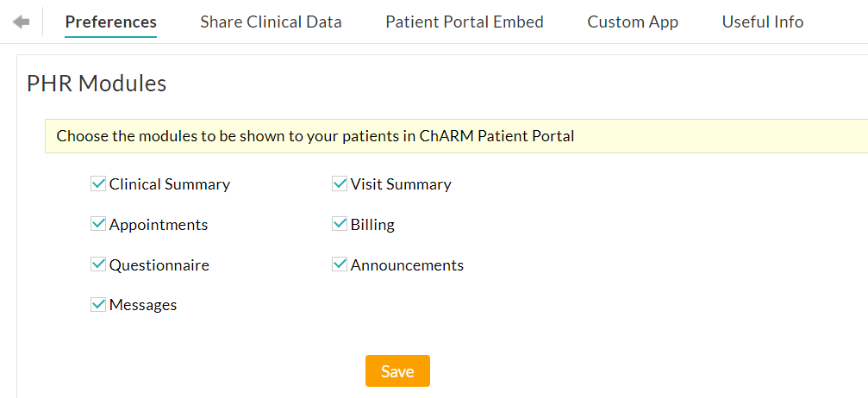The image size is (868, 398).
Task: Click the Clinical Summary label text
Action: tap(170, 184)
